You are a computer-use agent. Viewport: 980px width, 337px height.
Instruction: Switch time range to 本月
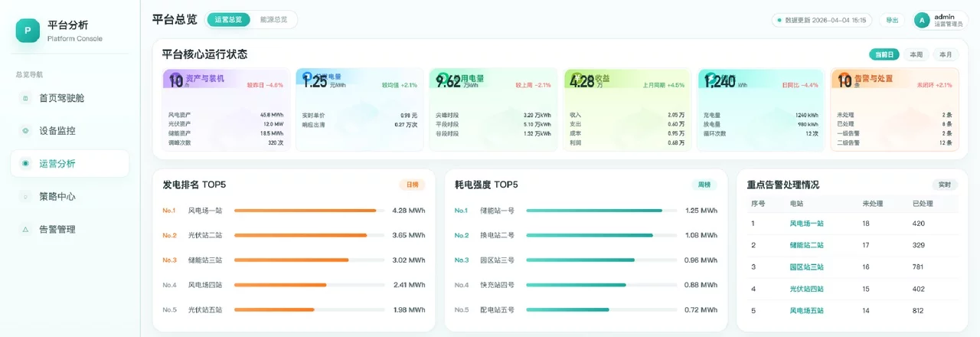pos(946,54)
